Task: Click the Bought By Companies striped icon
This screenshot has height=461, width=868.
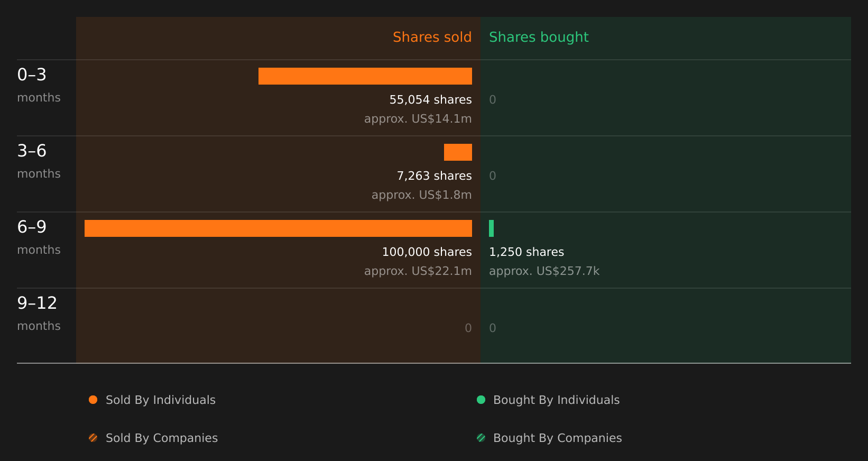Action: point(481,438)
